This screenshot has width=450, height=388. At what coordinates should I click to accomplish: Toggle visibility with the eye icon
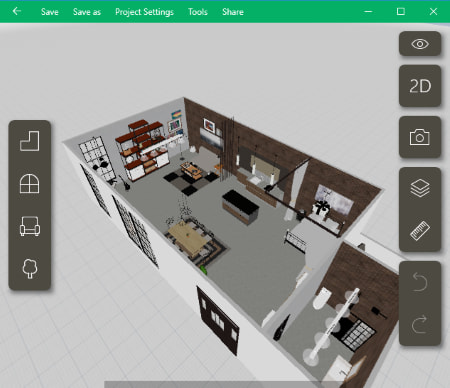point(420,44)
